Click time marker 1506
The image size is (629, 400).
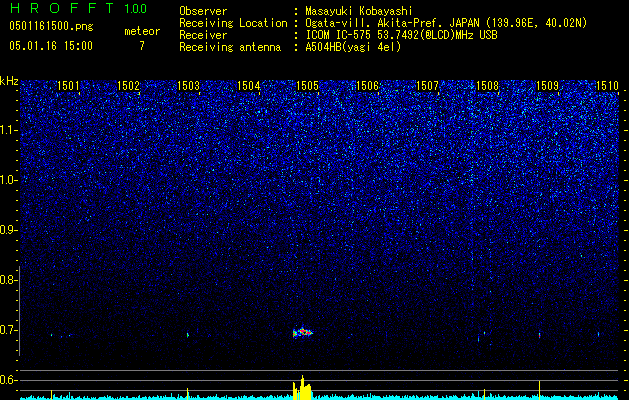pos(367,85)
